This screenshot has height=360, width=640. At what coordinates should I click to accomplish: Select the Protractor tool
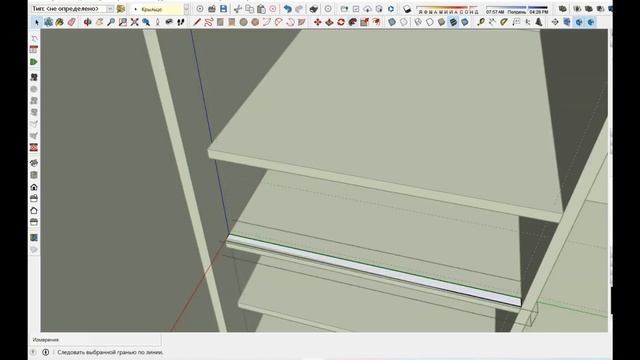coord(504,22)
